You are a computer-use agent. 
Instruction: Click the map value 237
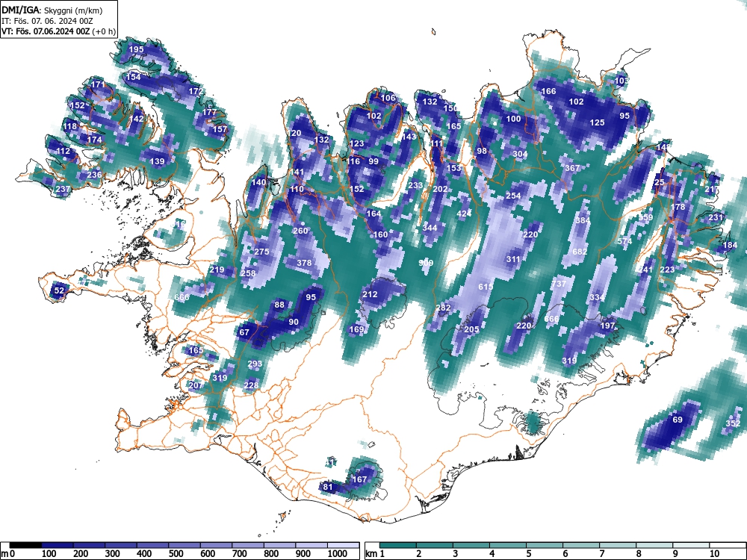[x=63, y=189]
